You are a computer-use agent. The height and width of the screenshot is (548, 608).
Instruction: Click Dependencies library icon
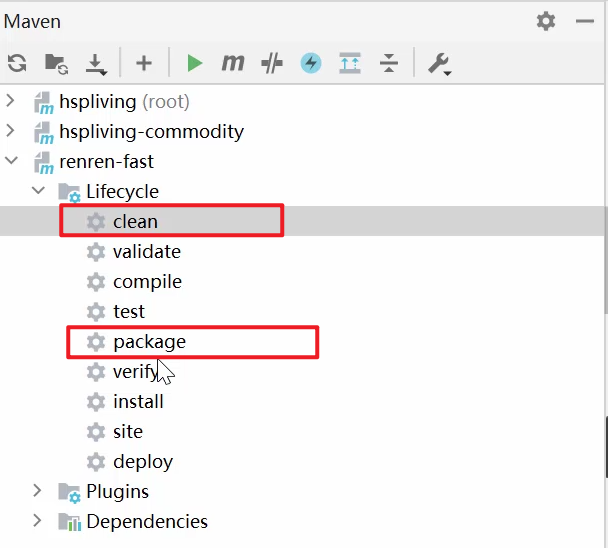pos(69,522)
